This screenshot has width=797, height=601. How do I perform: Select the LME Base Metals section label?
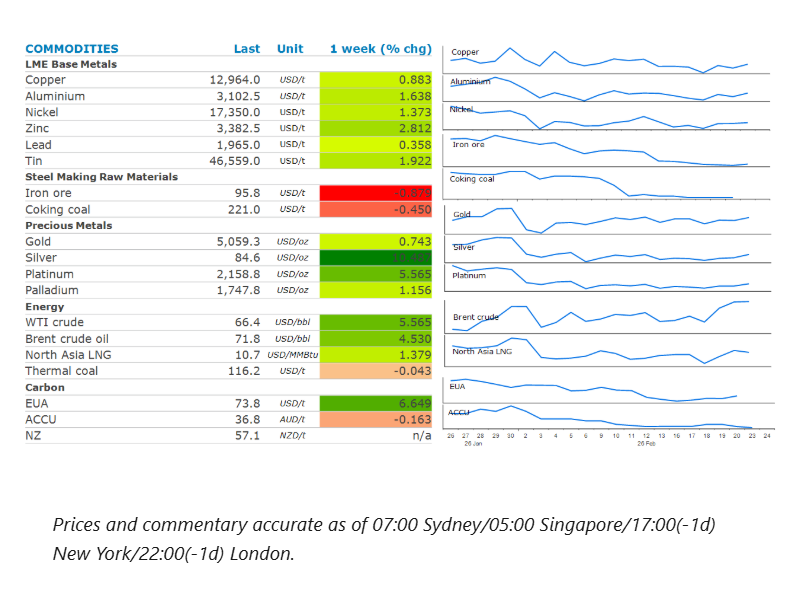71,64
